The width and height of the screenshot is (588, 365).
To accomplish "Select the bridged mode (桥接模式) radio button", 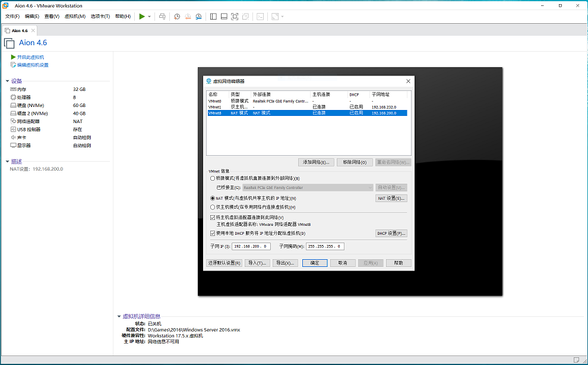I will (213, 178).
